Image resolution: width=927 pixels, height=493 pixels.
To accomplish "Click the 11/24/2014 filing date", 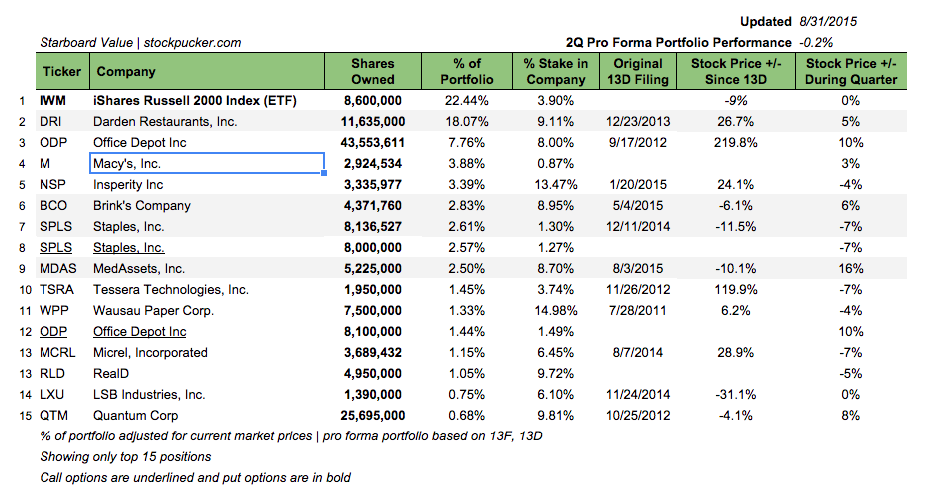I will pos(638,394).
